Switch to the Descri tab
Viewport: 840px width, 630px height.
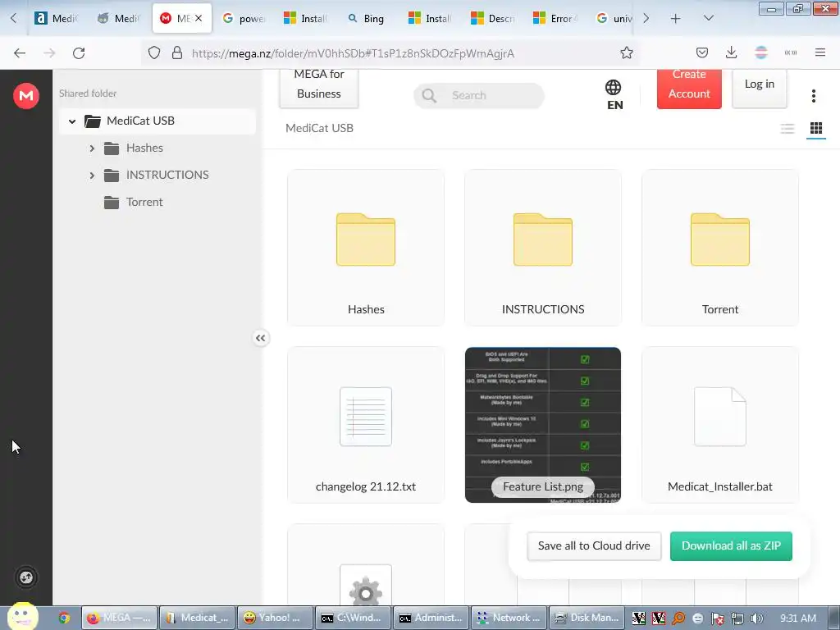point(492,19)
